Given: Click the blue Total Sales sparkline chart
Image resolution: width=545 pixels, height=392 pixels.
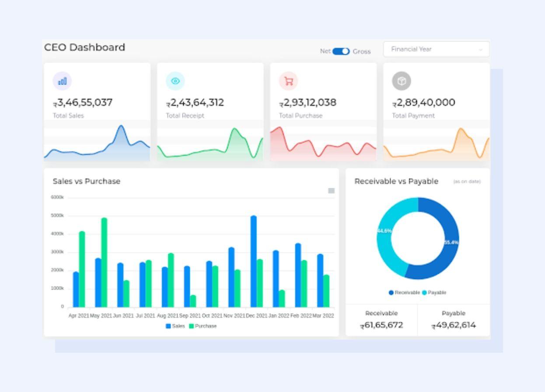Looking at the screenshot, I should pos(97,143).
